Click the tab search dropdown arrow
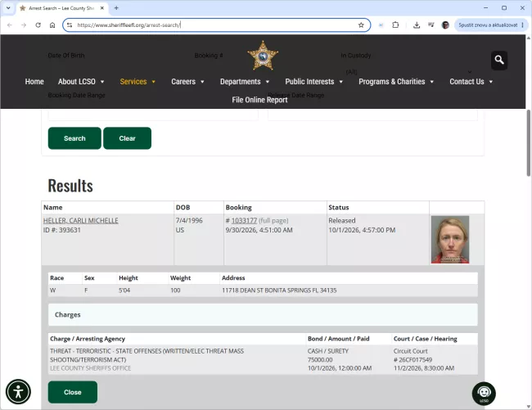The height and width of the screenshot is (410, 532). point(8,8)
